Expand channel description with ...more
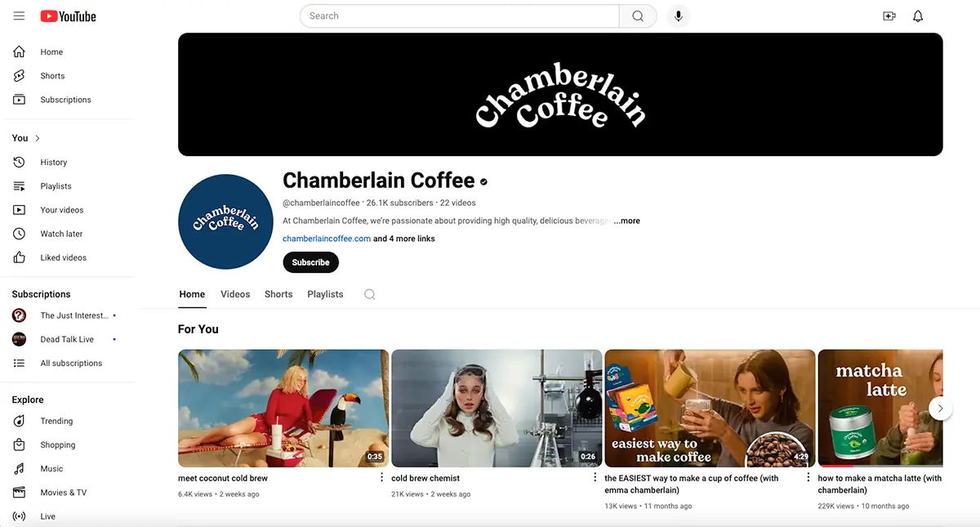 coord(626,221)
